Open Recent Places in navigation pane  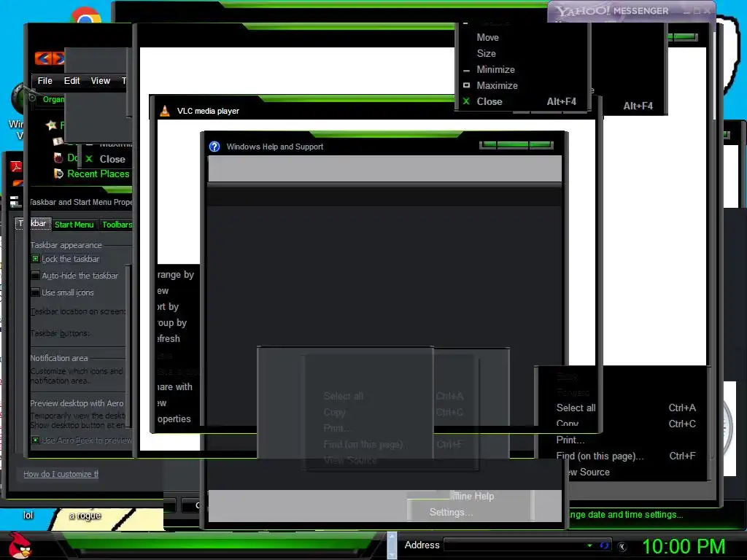coord(98,174)
